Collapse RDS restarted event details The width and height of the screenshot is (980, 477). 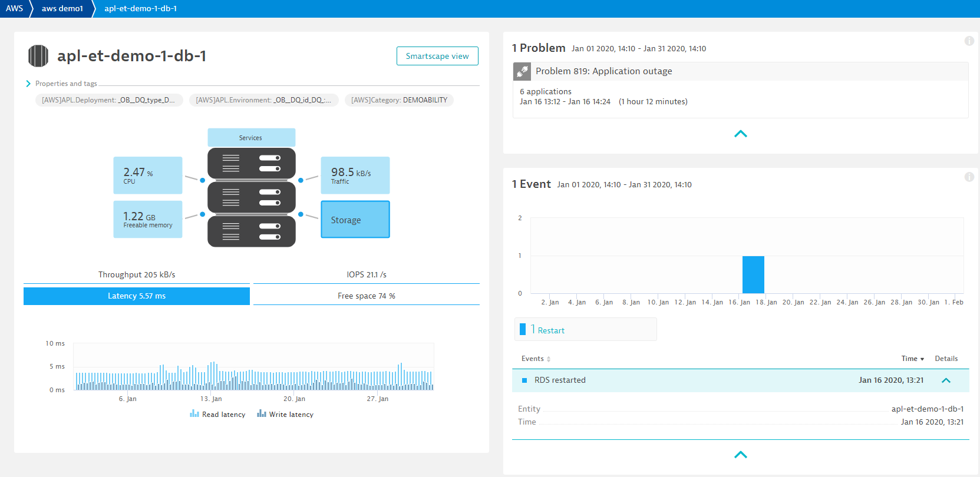[x=946, y=380]
